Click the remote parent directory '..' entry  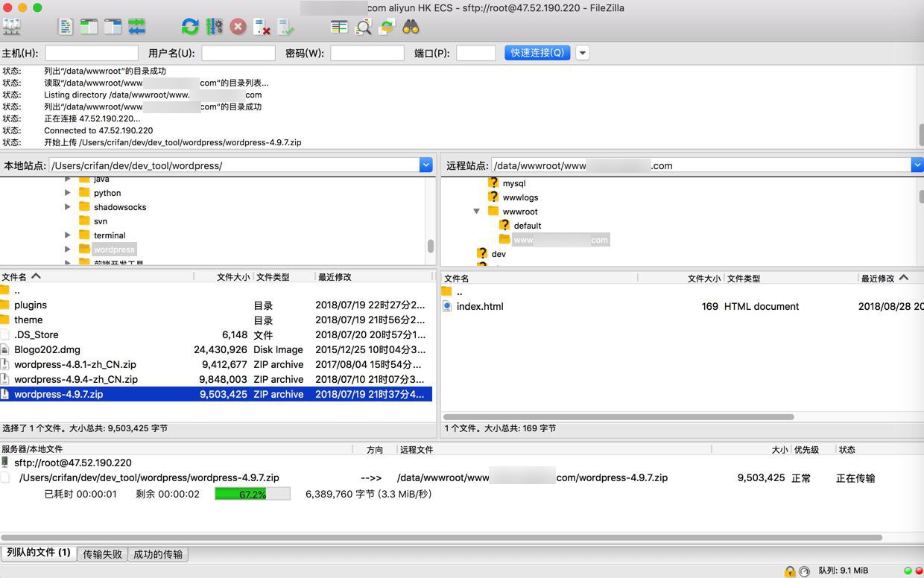point(683,292)
